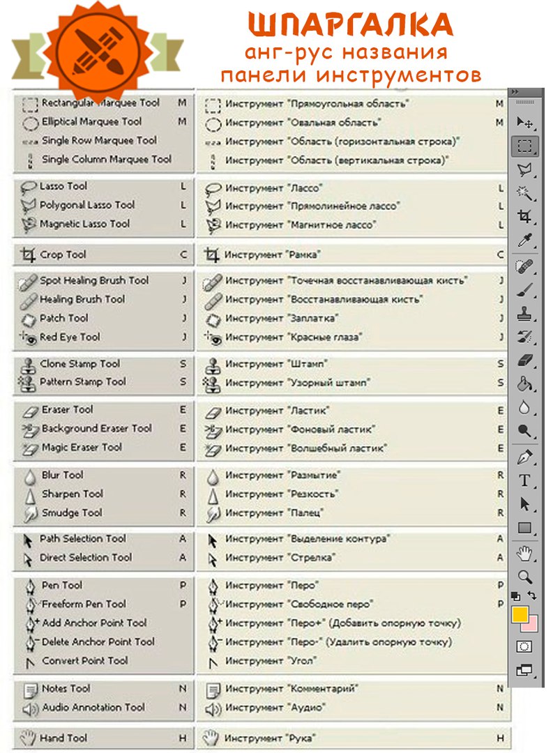Select the Type (T) icon in the vertical toolbar
560x753 pixels.
tap(525, 480)
